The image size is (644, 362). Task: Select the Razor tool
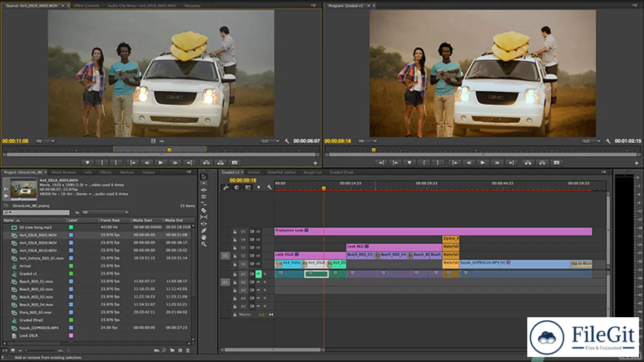point(204,210)
